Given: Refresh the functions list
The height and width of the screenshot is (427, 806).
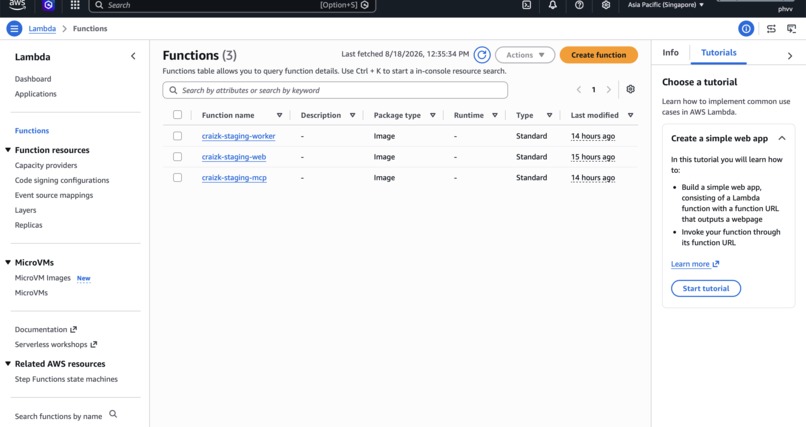Looking at the screenshot, I should (482, 55).
